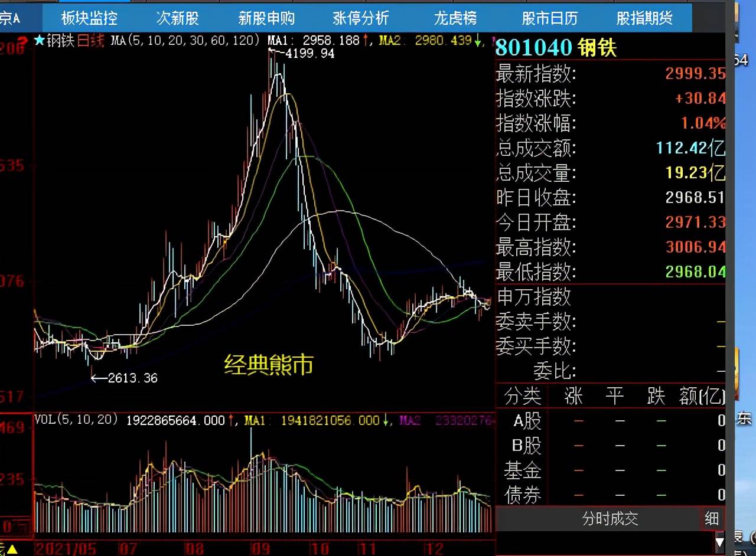Screen dimensions: 756x556
Task: Click the 委买手数 row label
Action: pyautogui.click(x=536, y=346)
